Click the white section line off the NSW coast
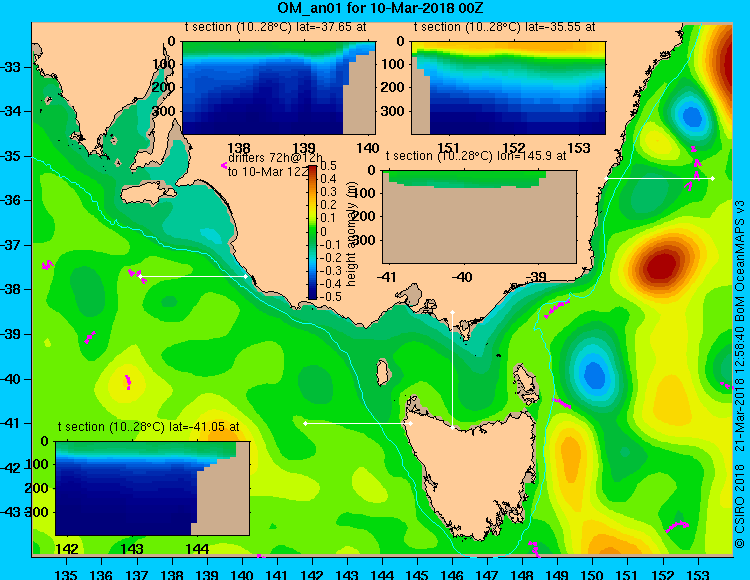 (x=659, y=178)
